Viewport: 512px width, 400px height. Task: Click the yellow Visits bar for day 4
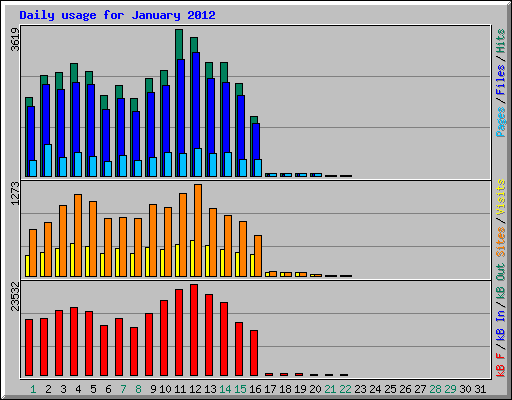(72, 260)
